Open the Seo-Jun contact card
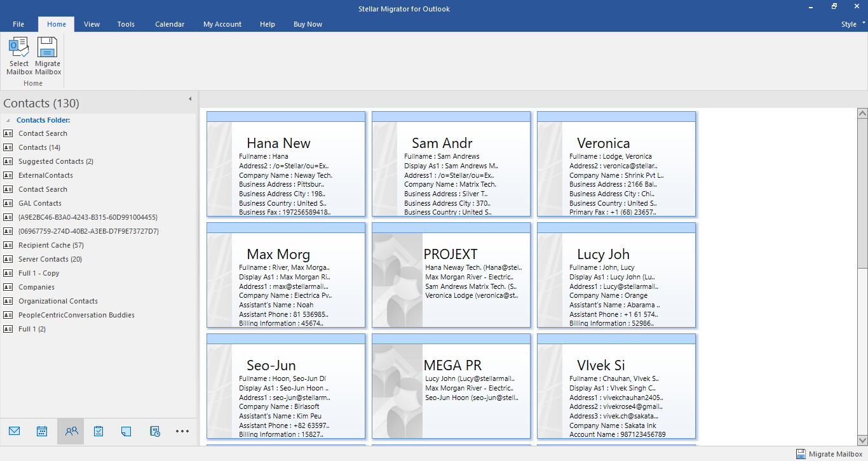 click(286, 386)
